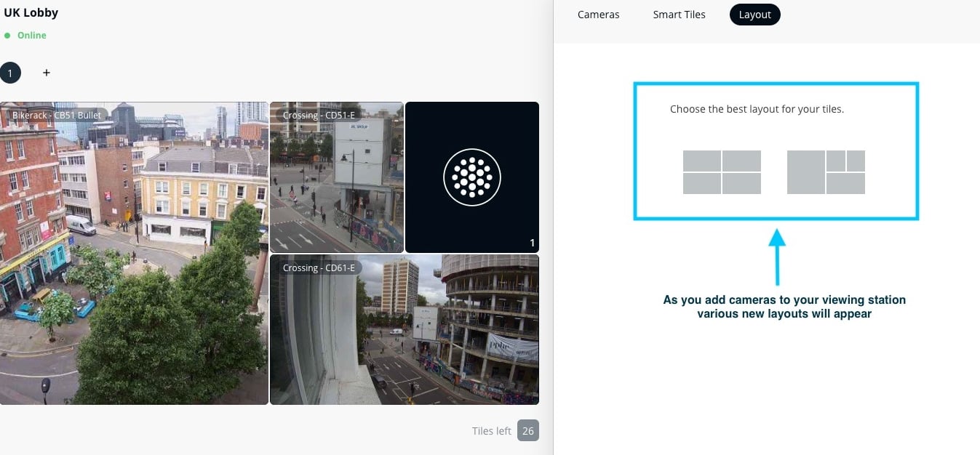Click the Crossing - CD51-E name label
This screenshot has height=455, width=980.
point(319,115)
